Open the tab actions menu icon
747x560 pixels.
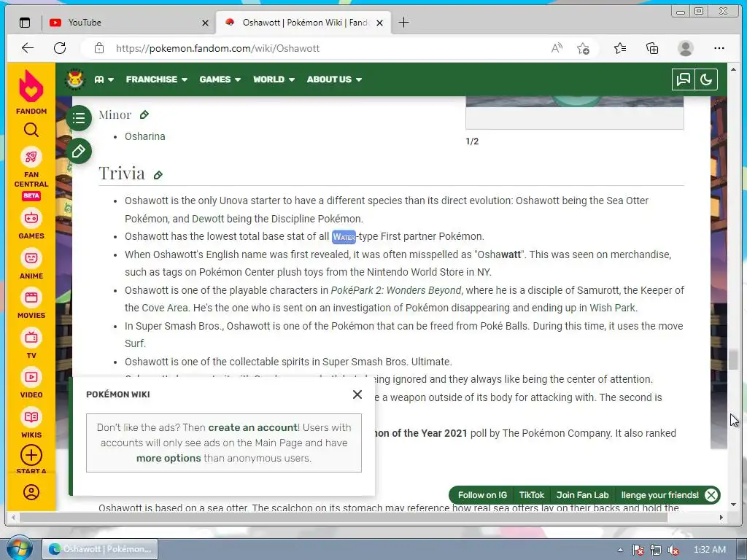25,23
